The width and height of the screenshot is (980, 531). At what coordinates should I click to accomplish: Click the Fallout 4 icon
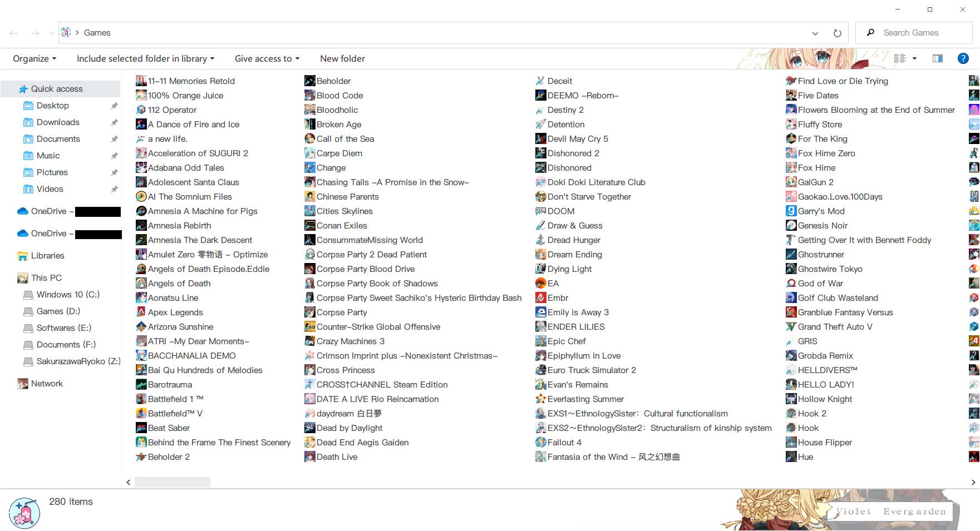coord(540,443)
